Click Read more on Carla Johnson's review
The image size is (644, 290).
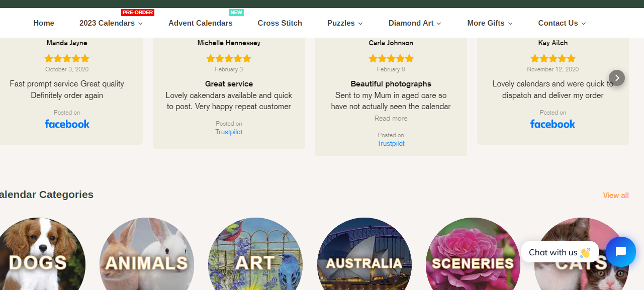tap(391, 119)
